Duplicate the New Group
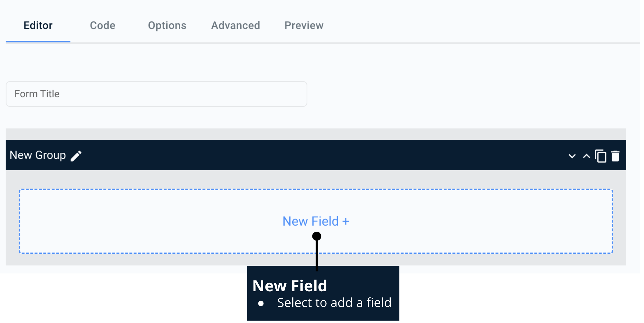 point(600,156)
